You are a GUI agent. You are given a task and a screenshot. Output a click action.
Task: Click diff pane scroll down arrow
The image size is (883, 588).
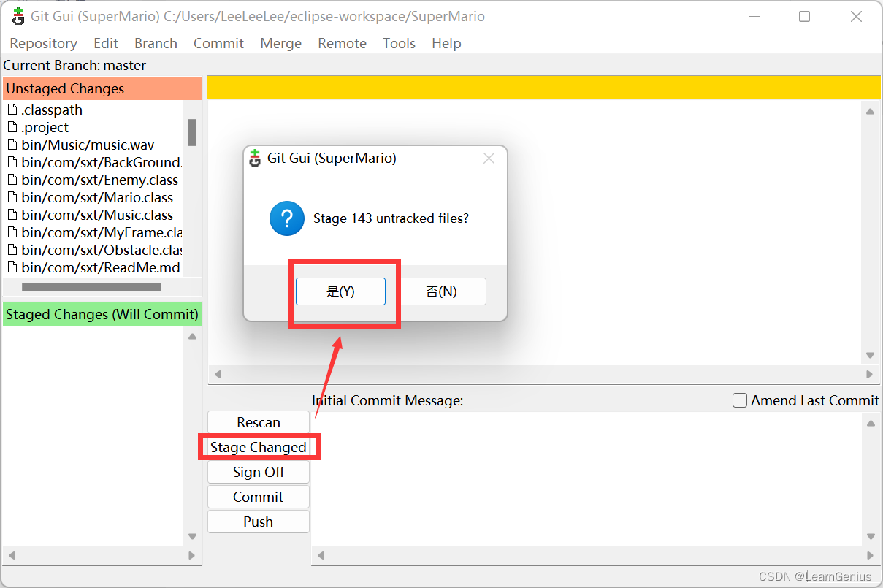click(870, 356)
